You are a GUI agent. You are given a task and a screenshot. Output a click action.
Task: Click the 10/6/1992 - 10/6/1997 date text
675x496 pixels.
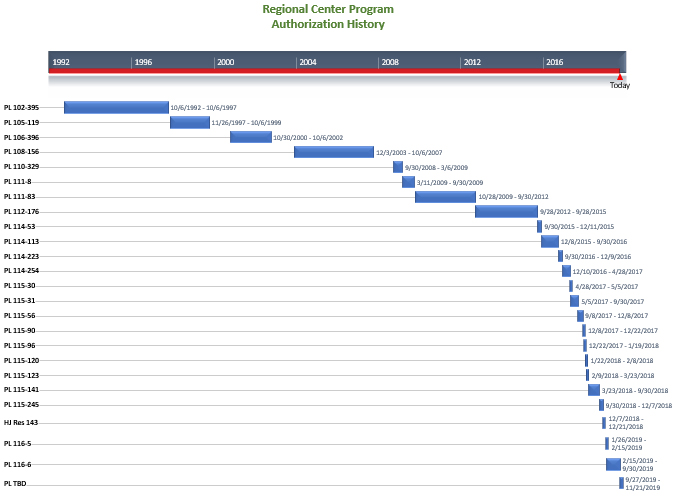[203, 108]
